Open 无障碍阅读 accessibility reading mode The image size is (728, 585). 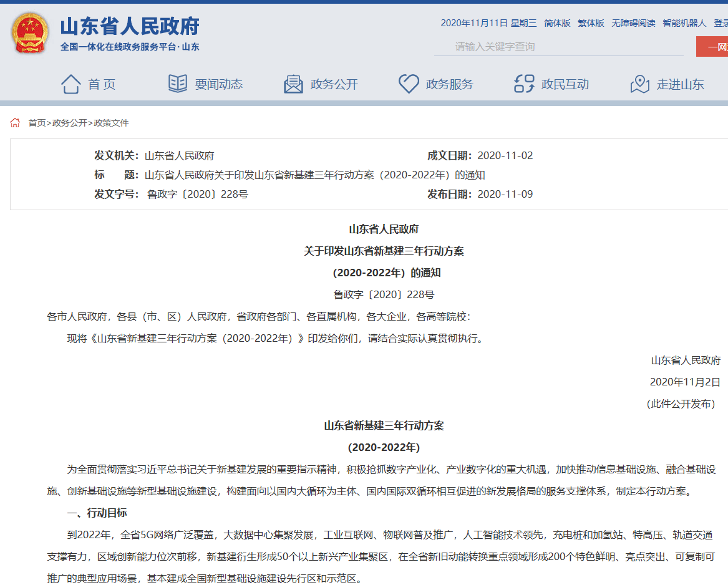coord(633,23)
